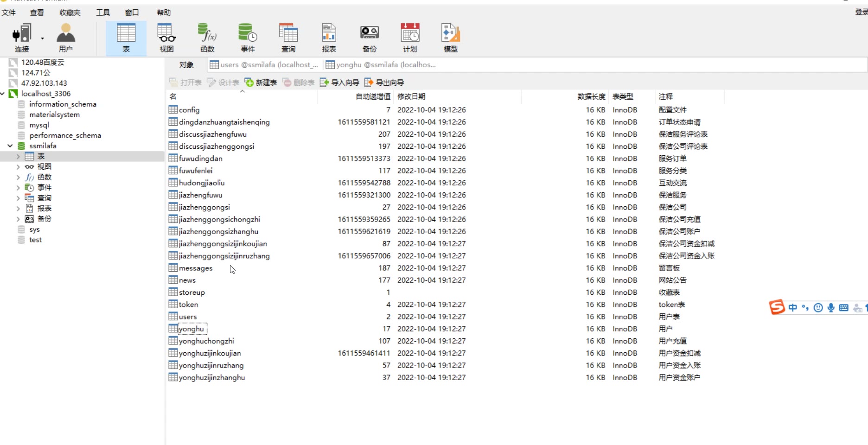Open the 函数 (Function) toolbar icon
Screen dimensions: 868x445
(x=207, y=38)
